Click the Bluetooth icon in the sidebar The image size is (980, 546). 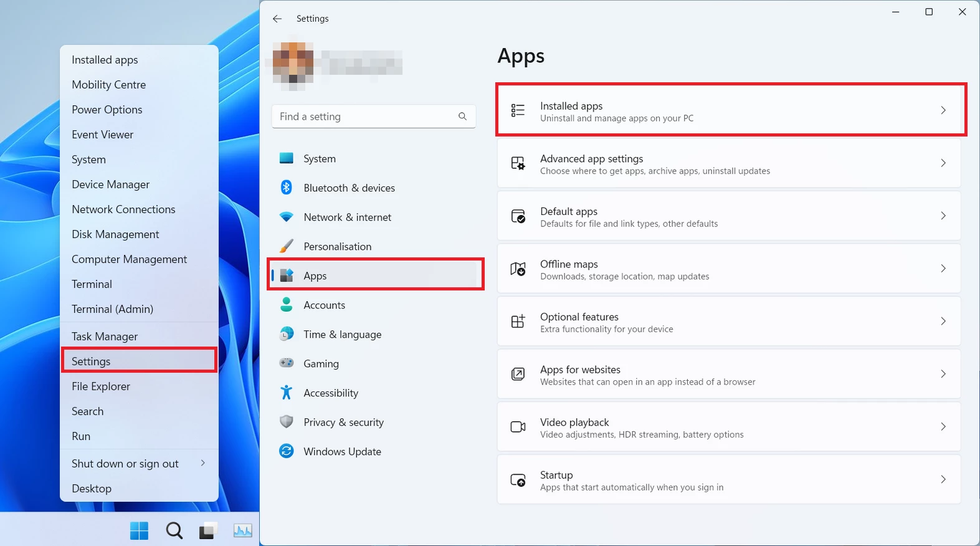point(287,188)
